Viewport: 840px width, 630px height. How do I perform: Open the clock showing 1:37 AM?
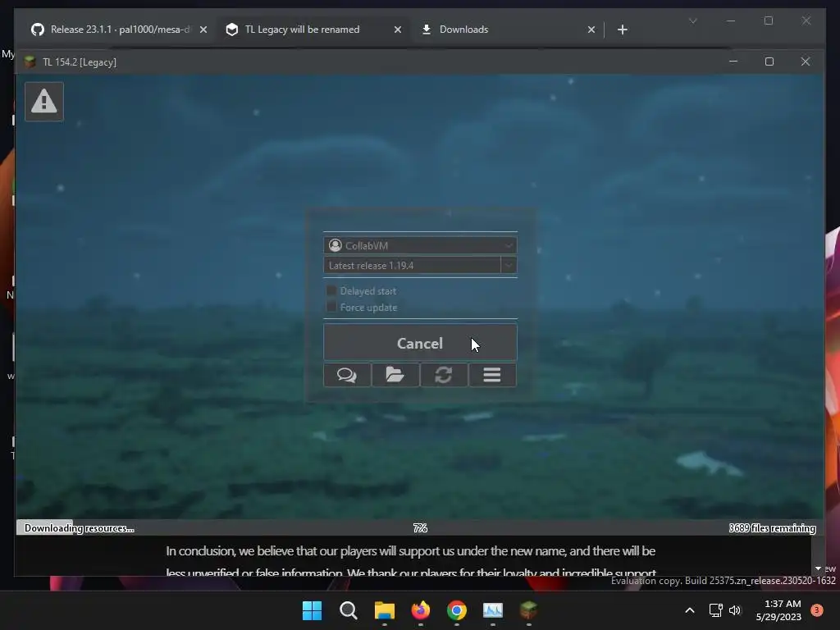pos(778,610)
